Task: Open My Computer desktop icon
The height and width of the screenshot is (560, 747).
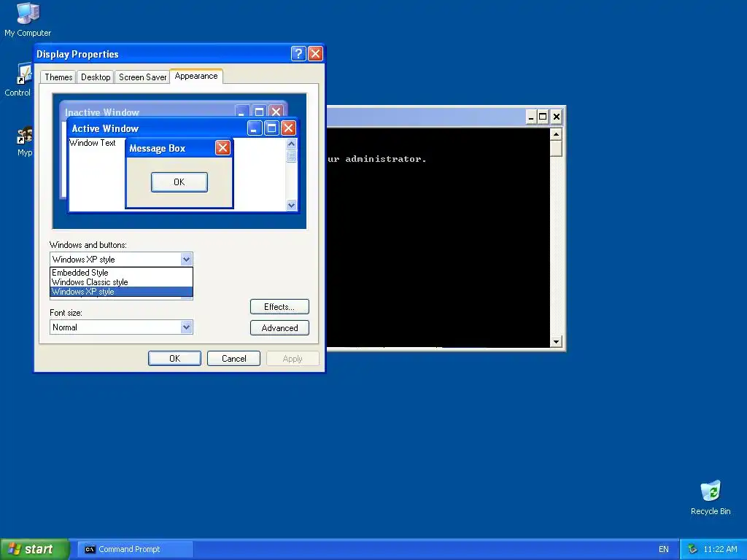Action: (x=28, y=19)
